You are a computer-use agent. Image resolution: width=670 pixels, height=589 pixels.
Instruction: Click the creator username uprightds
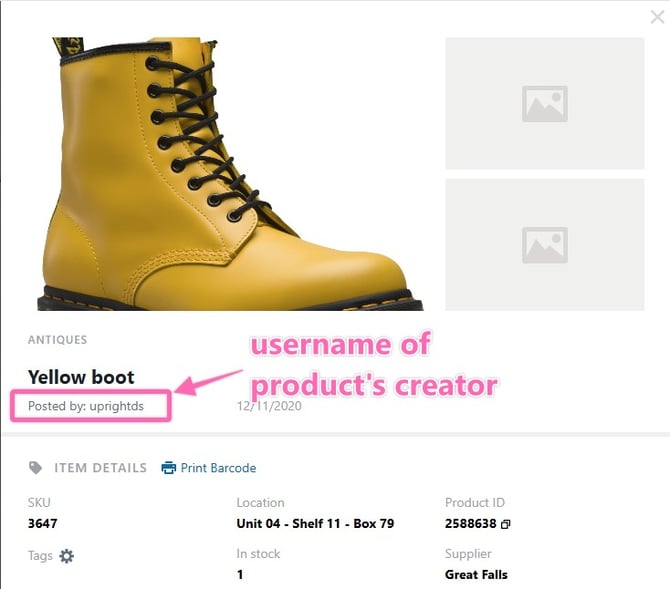(x=114, y=406)
